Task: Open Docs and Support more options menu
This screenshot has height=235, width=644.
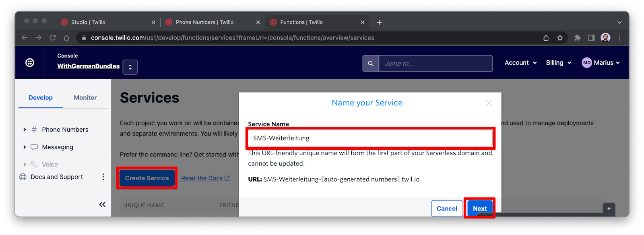Action: (103, 177)
